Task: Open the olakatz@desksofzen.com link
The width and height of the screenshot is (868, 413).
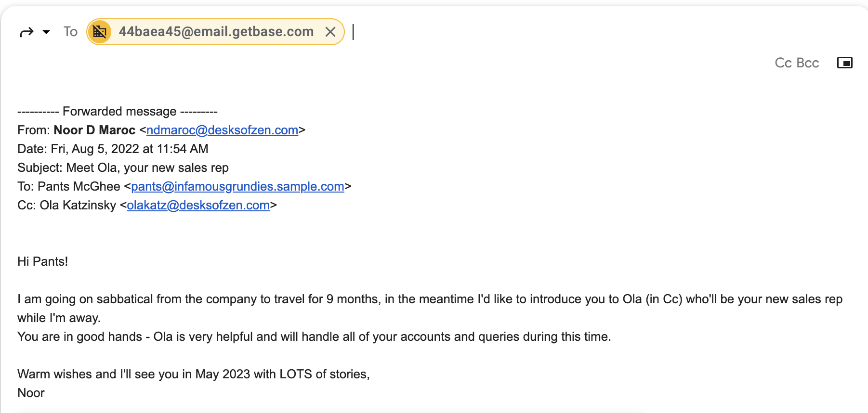Action: click(198, 206)
